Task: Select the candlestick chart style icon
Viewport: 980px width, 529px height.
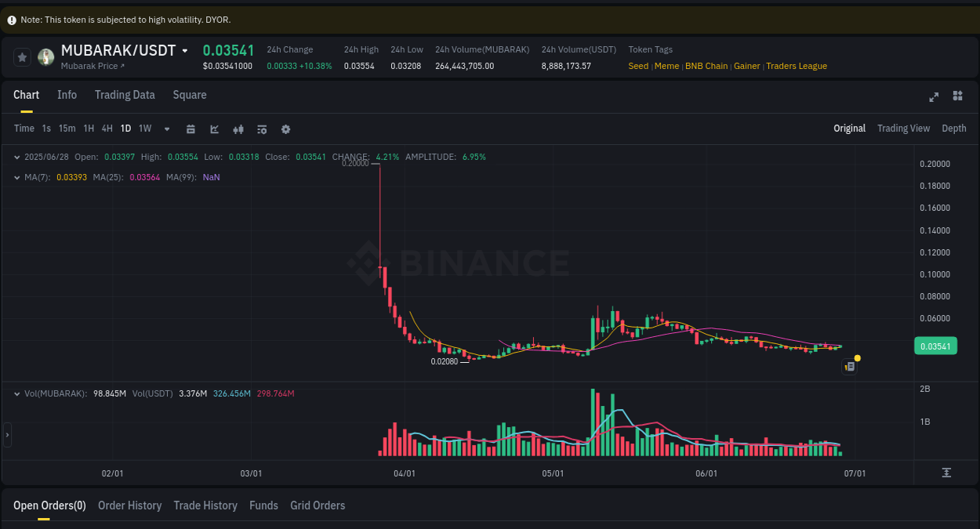Action: click(238, 129)
